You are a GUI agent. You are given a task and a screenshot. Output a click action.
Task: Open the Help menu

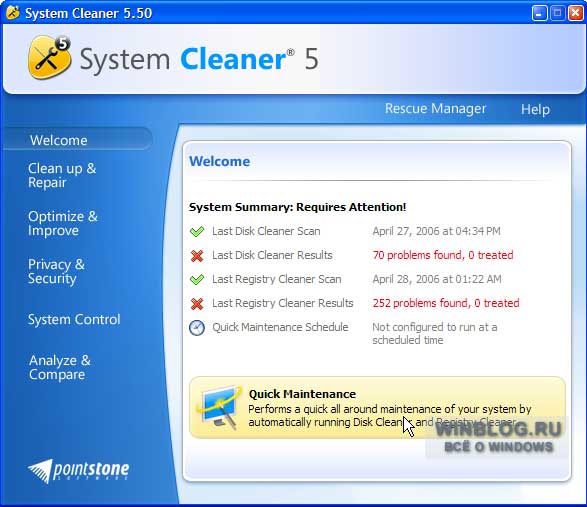pos(535,109)
